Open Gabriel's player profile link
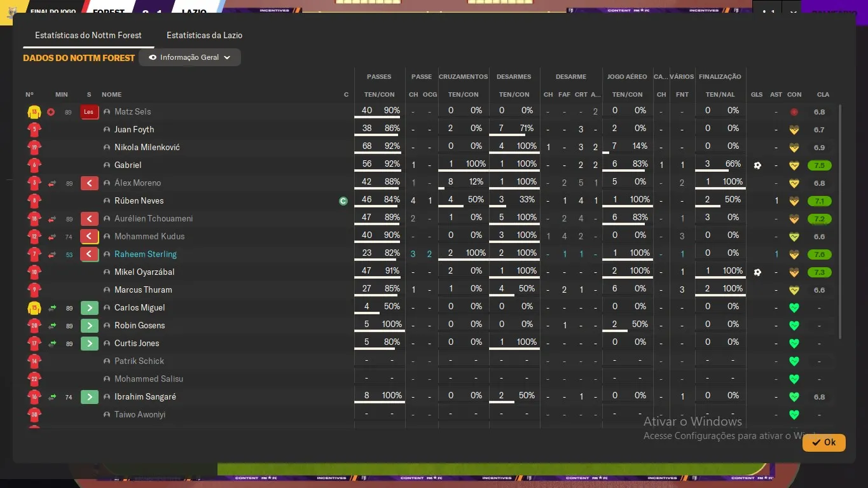 [x=128, y=165]
